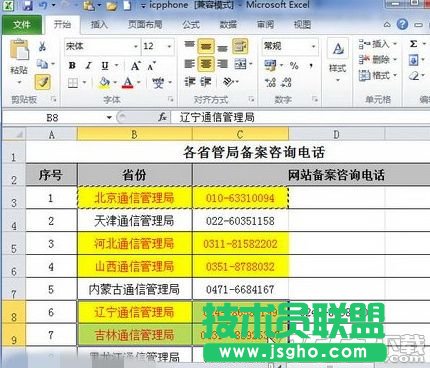The width and height of the screenshot is (430, 368).
Task: Click the Help question mark icon
Action: [402, 24]
